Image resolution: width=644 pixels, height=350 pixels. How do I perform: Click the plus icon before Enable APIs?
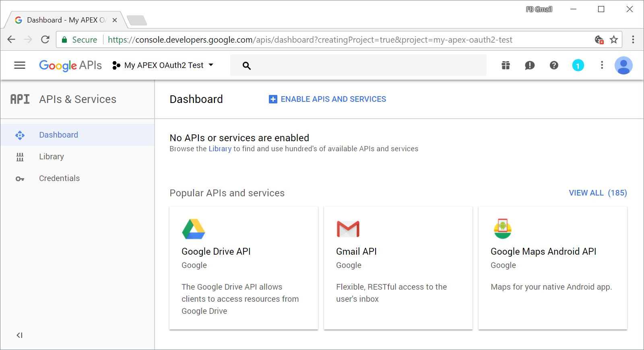(x=273, y=99)
